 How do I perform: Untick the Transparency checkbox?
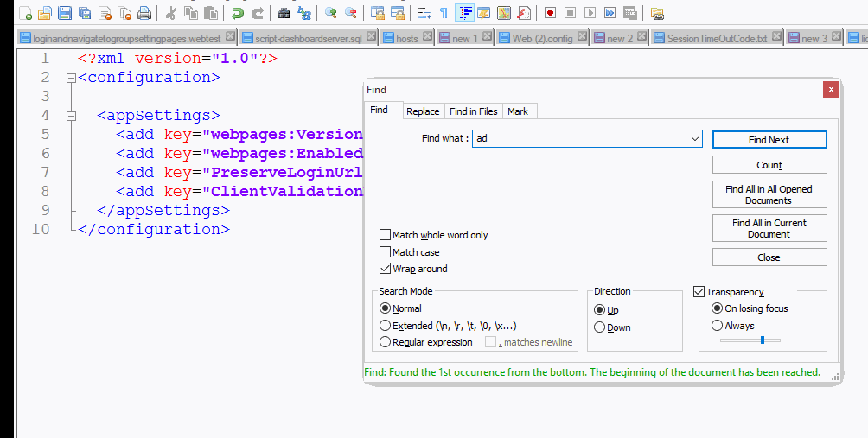[699, 292]
